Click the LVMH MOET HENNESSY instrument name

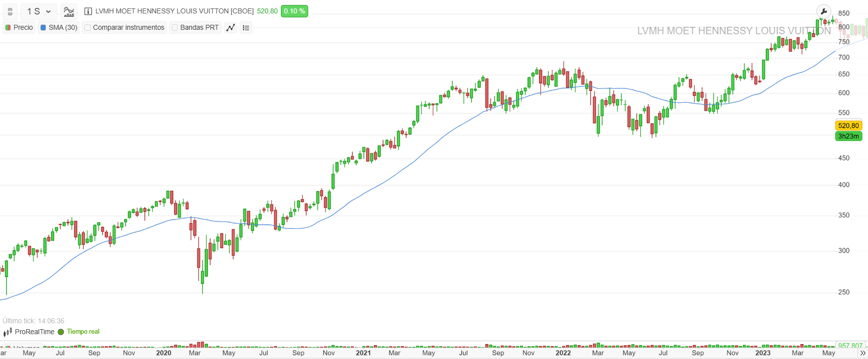point(174,11)
